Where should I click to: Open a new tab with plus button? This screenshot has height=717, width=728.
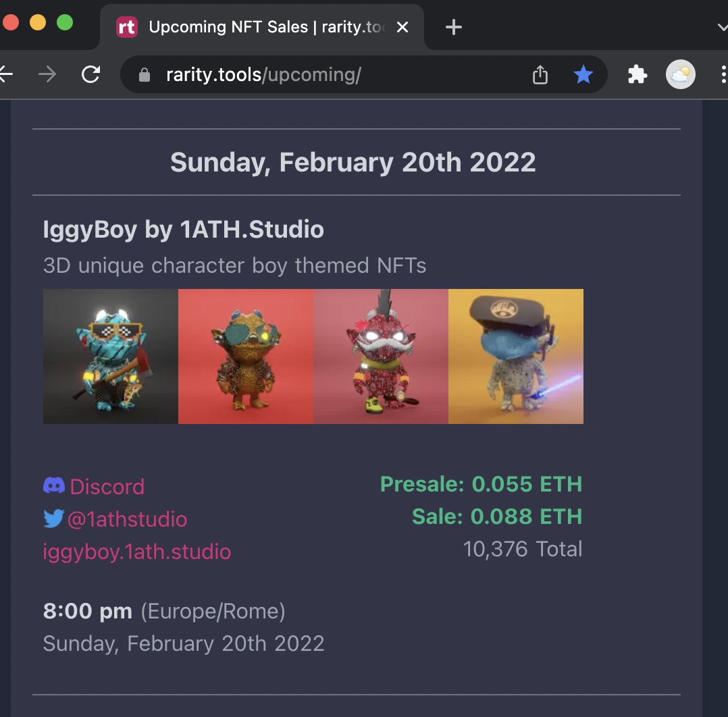coord(454,28)
